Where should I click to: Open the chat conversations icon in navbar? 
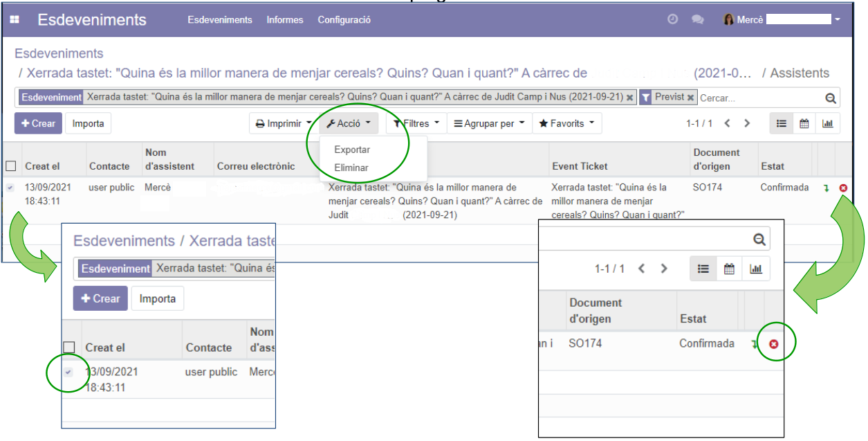(x=697, y=20)
